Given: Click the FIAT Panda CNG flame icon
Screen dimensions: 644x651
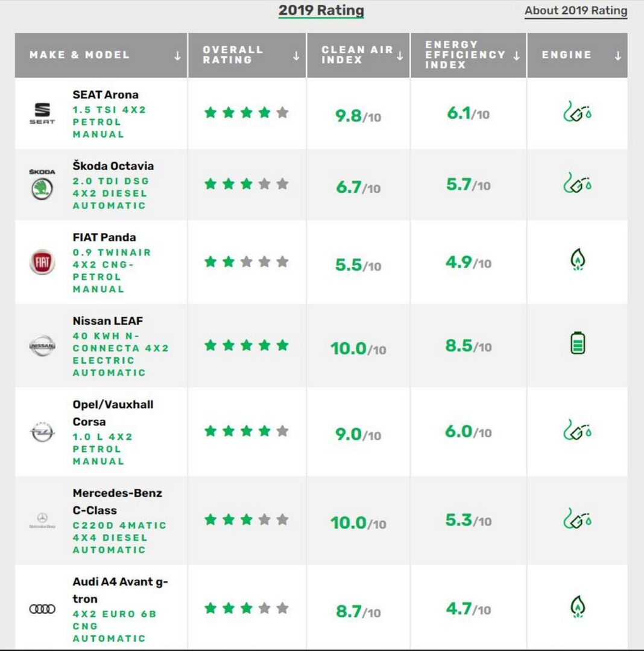Looking at the screenshot, I should coord(578,261).
